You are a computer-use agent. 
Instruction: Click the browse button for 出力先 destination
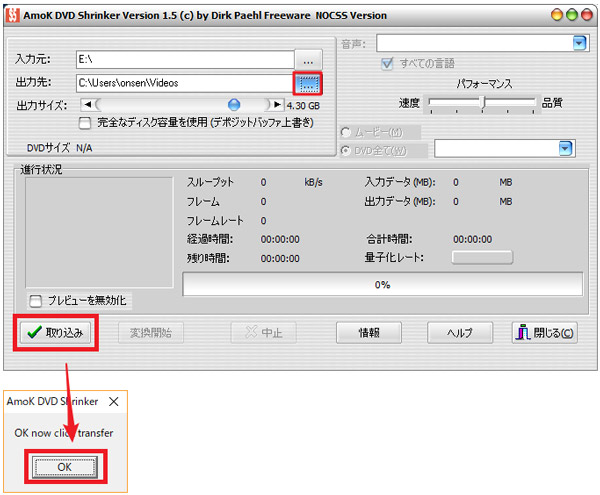tap(309, 82)
